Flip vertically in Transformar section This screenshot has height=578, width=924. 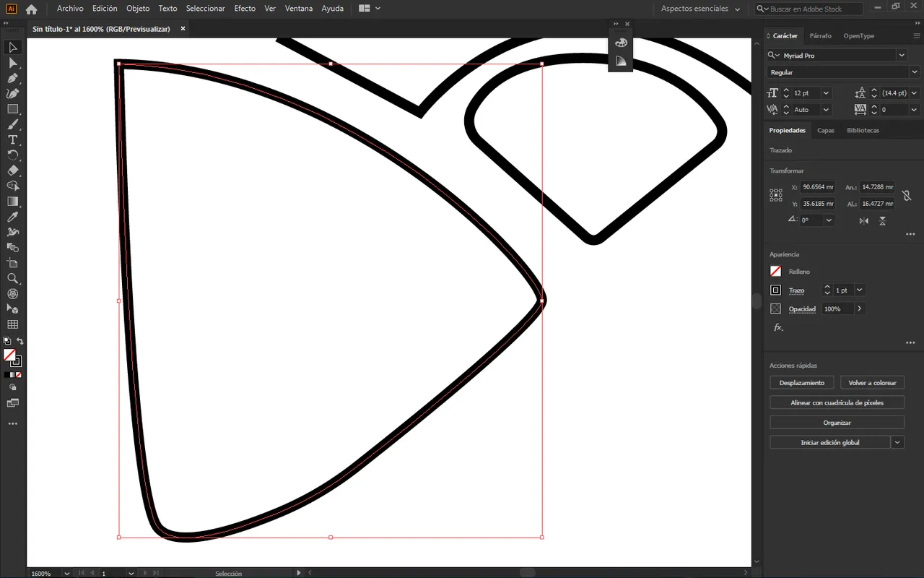[882, 220]
